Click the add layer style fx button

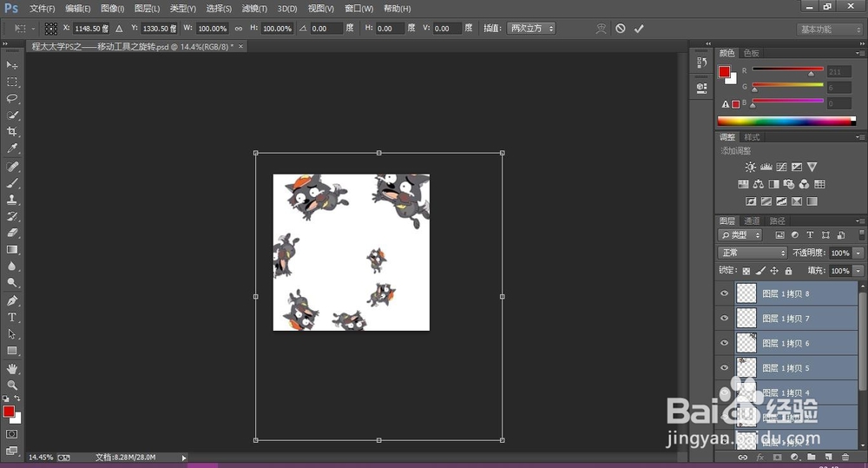pyautogui.click(x=760, y=457)
